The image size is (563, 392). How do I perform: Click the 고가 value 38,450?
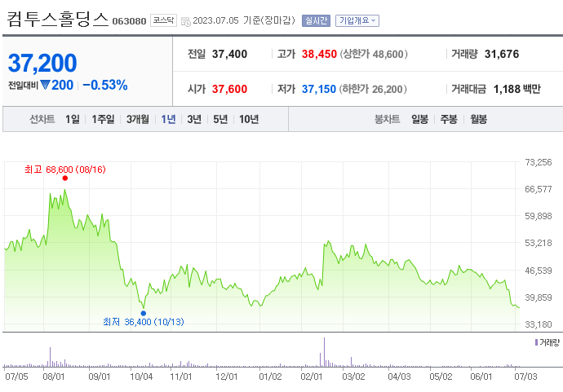(319, 54)
